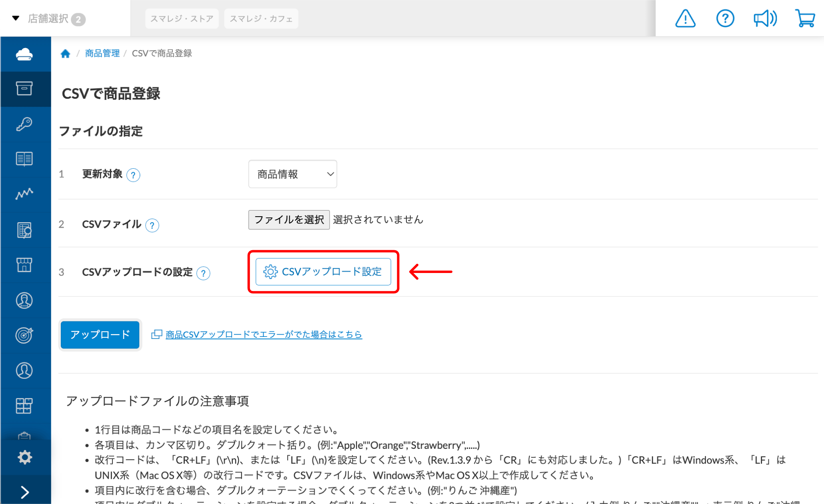Click the blue アップロード button
This screenshot has height=504, width=824.
tap(100, 335)
